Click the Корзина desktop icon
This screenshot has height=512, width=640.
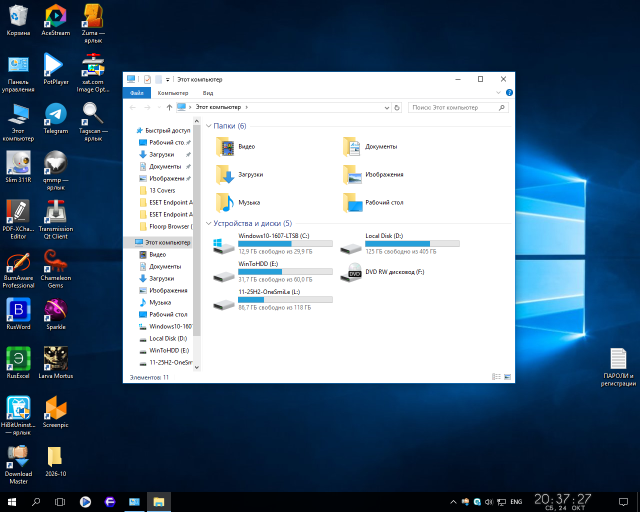[x=18, y=20]
